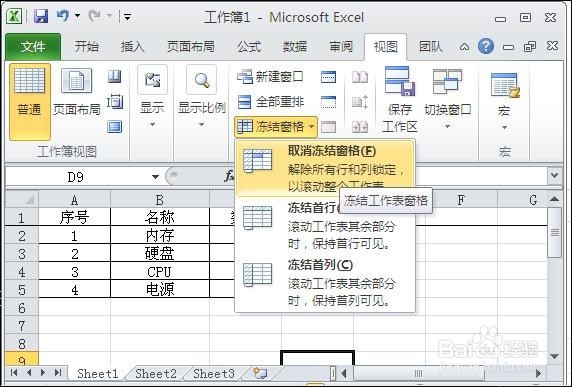Open the Name Box dropdown arrow

(155, 177)
